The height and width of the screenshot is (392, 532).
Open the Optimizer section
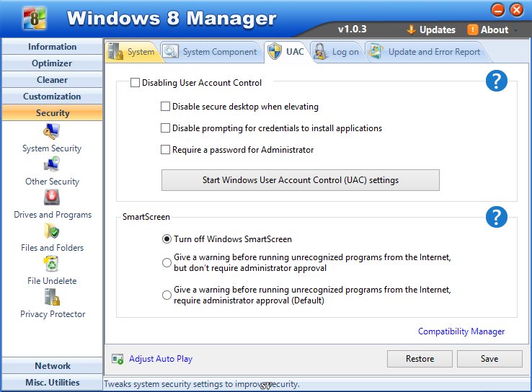[x=52, y=63]
